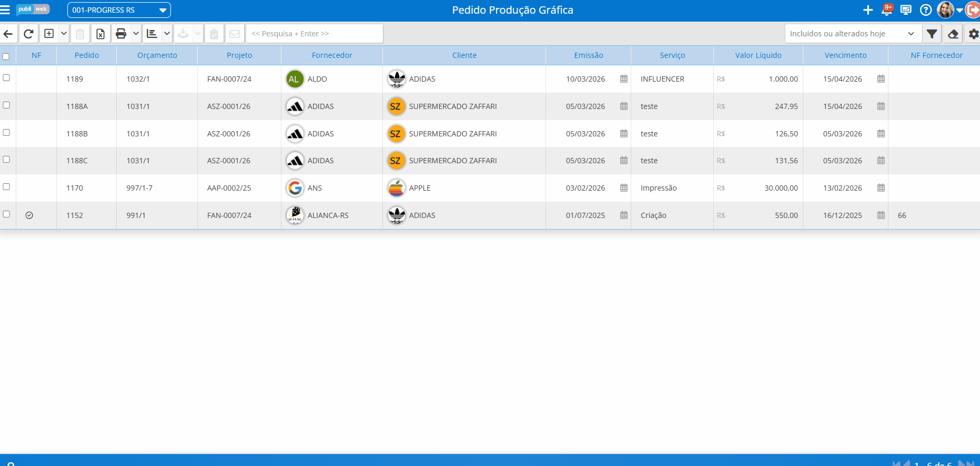980x466 pixels.
Task: Click the help question mark icon
Action: (x=925, y=10)
